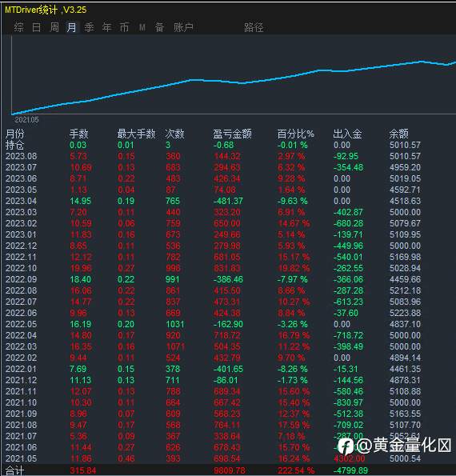Click the 百分比% column header
456x476 pixels.
(295, 134)
